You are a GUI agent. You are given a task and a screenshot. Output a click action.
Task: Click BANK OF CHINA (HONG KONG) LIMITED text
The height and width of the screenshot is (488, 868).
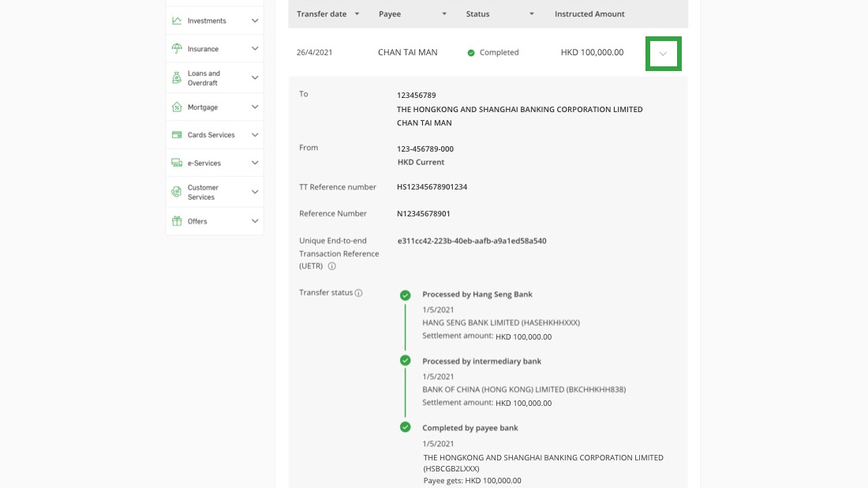(524, 389)
